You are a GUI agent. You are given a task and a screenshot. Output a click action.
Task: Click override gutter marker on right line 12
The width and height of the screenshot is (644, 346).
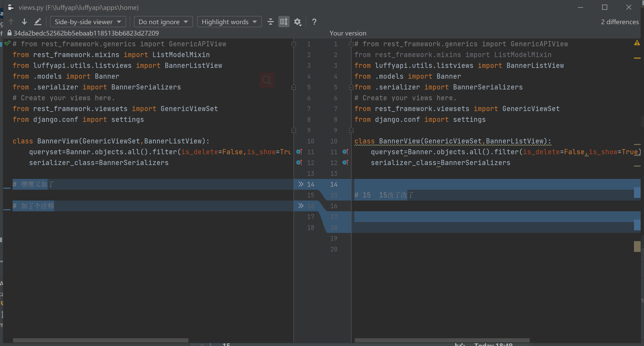(x=345, y=163)
